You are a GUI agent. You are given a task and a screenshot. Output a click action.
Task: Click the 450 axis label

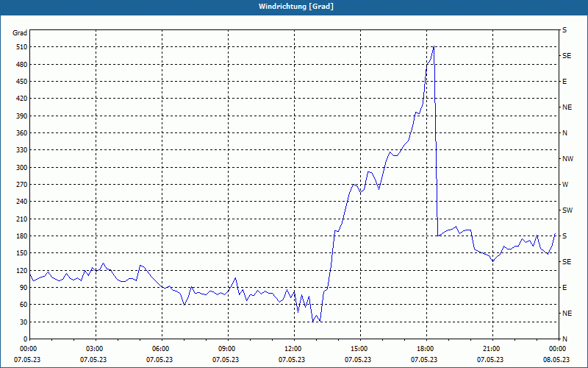point(22,82)
